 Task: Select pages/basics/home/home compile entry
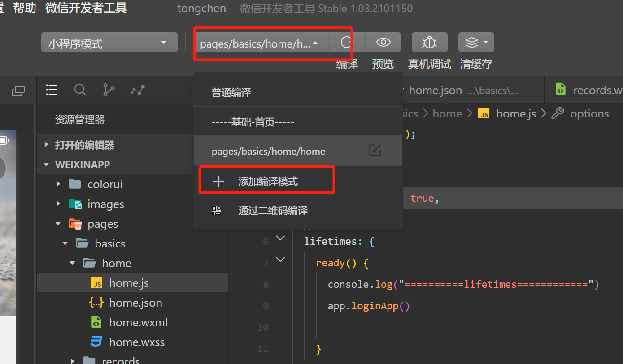[x=297, y=151]
